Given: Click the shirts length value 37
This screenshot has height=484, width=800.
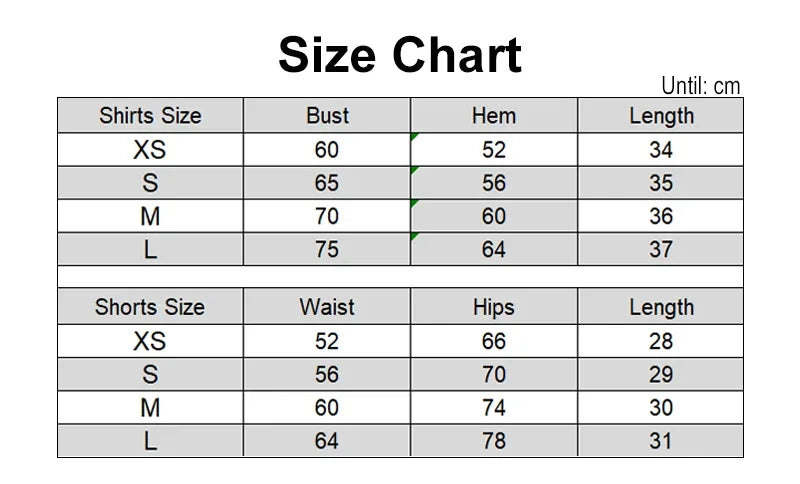Looking at the screenshot, I should click(661, 249).
